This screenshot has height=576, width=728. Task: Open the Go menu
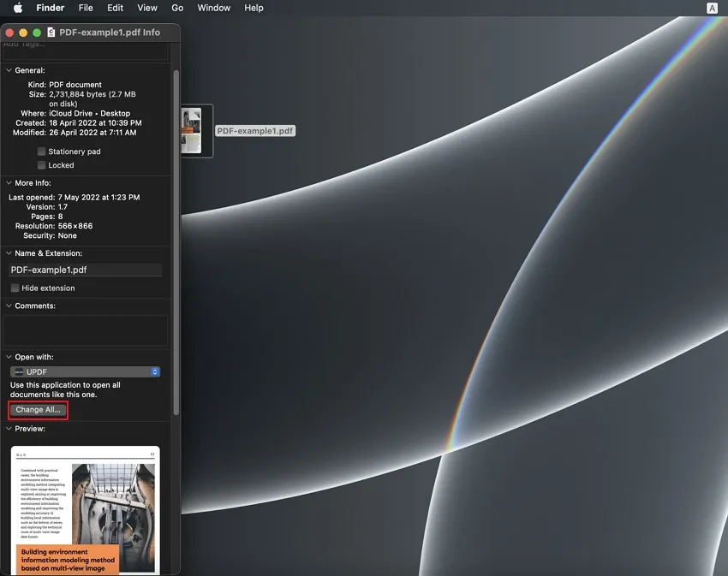[177, 8]
